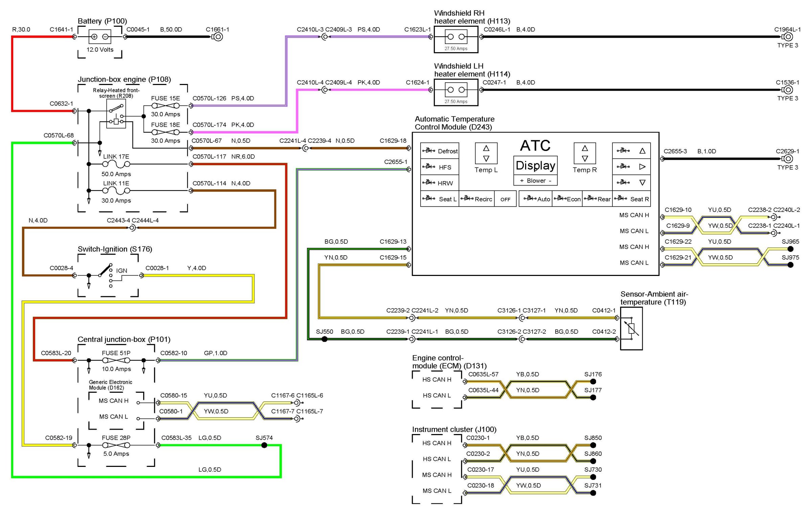Screen dimensions: 812x518
Task: Click the FUSE 15E fuse symbol
Action: click(165, 106)
